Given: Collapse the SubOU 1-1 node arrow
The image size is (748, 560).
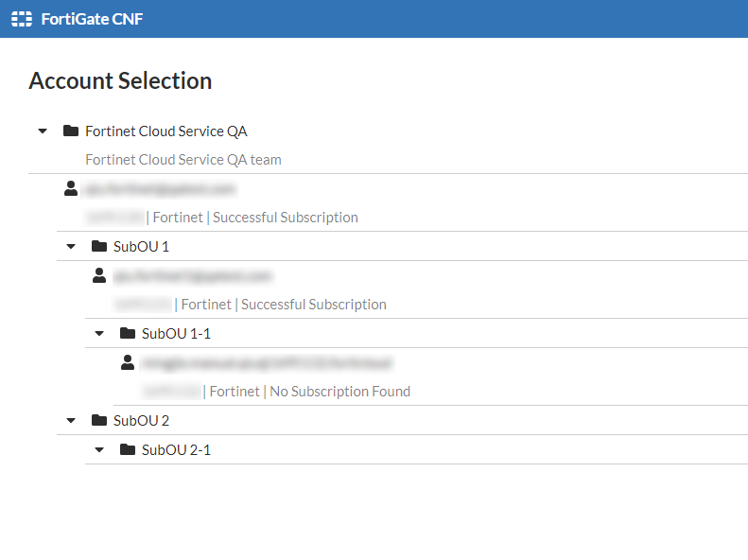Looking at the screenshot, I should click(99, 333).
